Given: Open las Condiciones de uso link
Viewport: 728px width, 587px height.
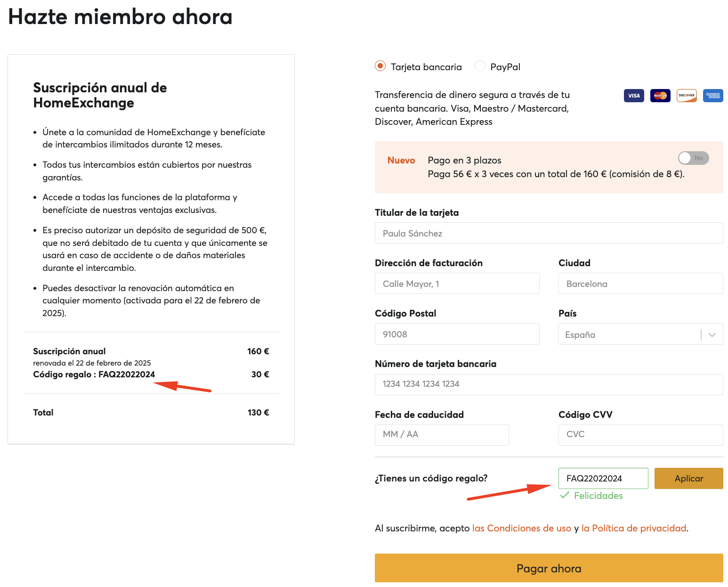Looking at the screenshot, I should [522, 528].
